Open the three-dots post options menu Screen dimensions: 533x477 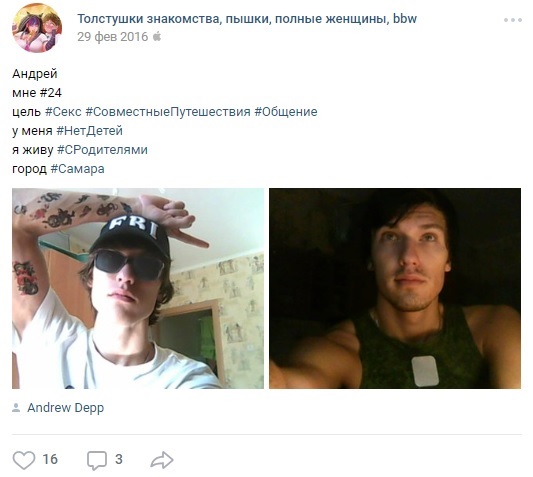click(x=513, y=20)
